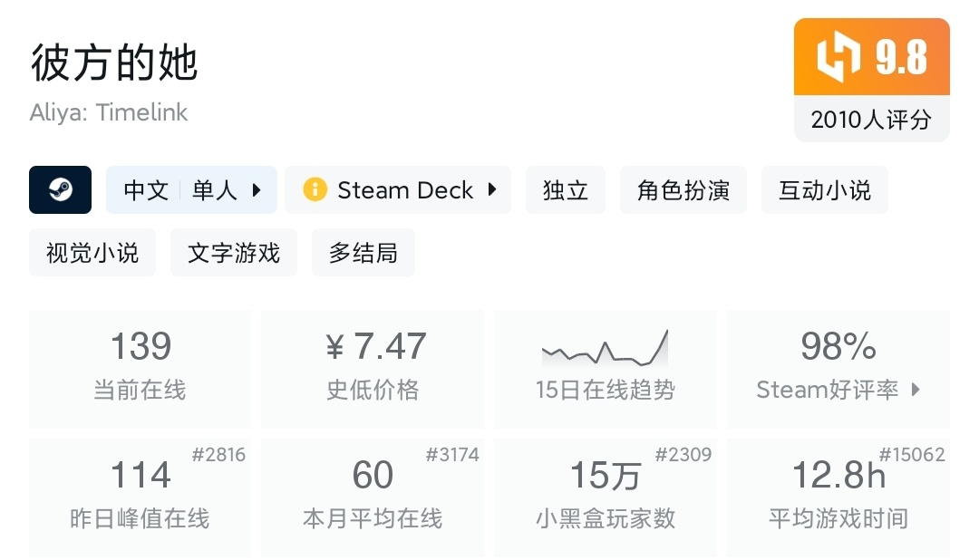Click the Steam Deck yellow info icon
Screen dimensions: 979x560
[x=315, y=189]
